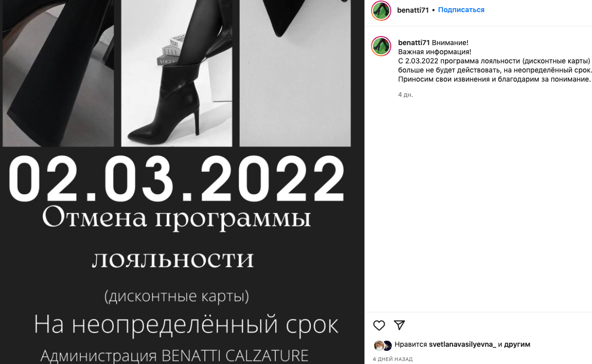The image size is (592, 364).
Task: Open benatti71 username in the caption
Action: [414, 43]
